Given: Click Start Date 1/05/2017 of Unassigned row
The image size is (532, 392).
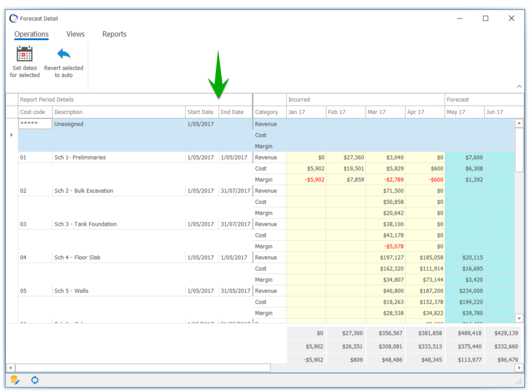Looking at the screenshot, I should tap(202, 124).
